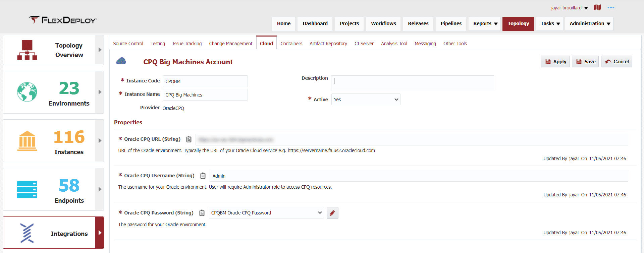The height and width of the screenshot is (253, 644).
Task: Open the Reports dropdown menu
Action: click(x=485, y=24)
